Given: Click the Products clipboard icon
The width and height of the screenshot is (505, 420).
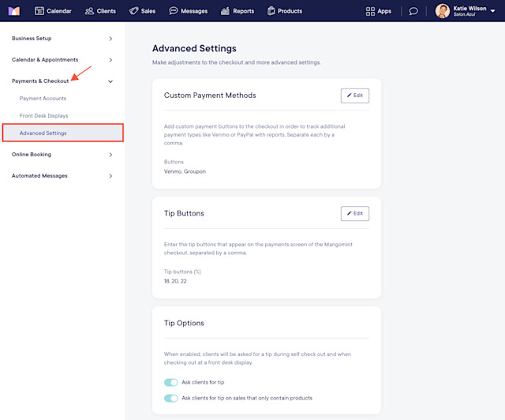Looking at the screenshot, I should click(x=271, y=11).
